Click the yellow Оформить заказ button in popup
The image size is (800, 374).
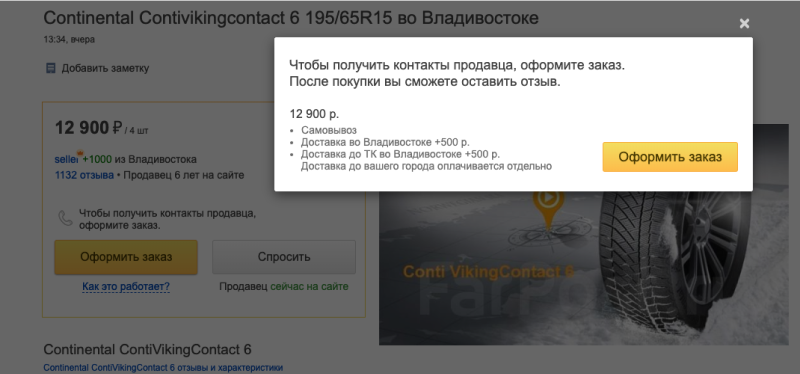tap(670, 157)
